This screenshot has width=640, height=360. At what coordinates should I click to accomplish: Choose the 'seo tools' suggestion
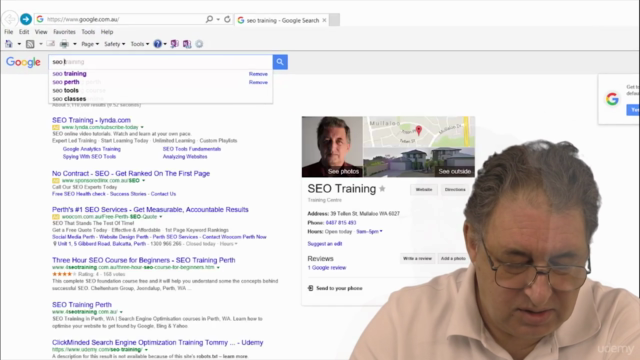(65, 91)
